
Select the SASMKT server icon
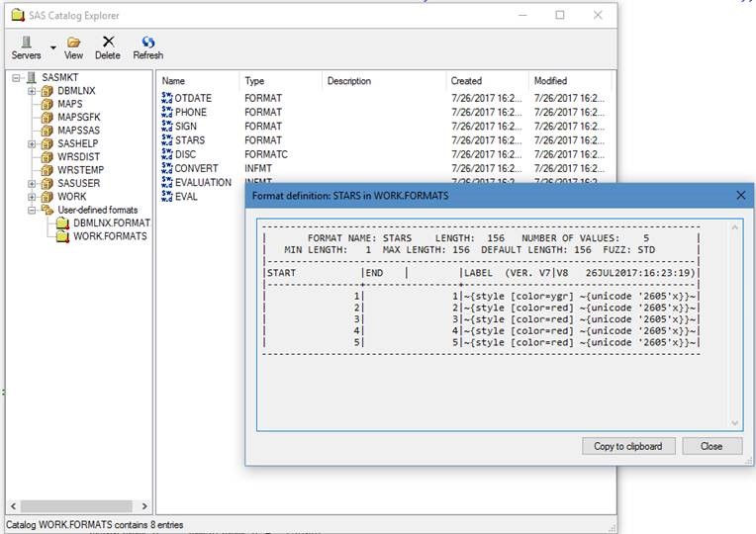coord(32,77)
